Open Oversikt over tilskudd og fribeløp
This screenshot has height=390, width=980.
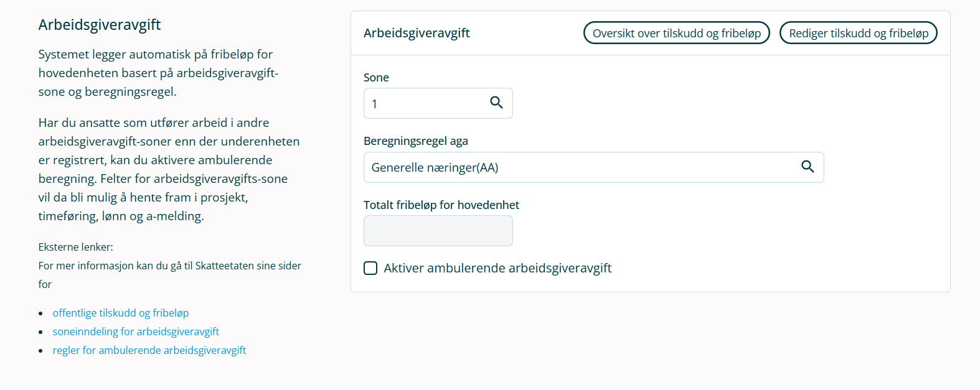677,33
